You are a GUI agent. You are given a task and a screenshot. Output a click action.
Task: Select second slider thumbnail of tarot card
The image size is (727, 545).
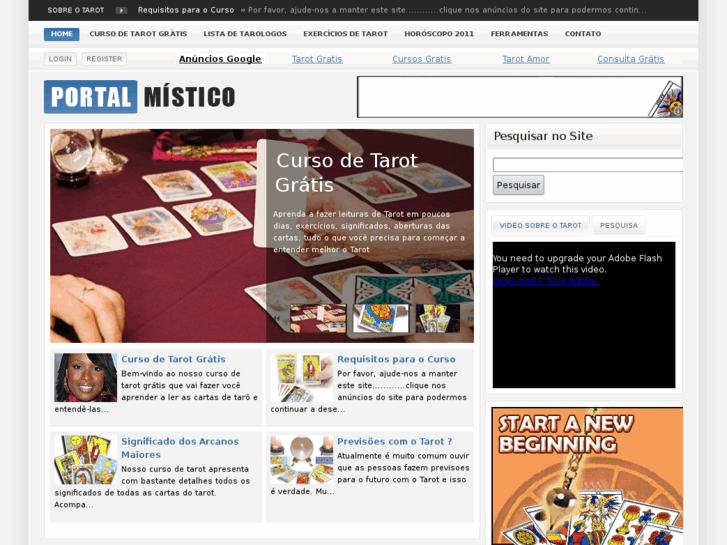381,318
